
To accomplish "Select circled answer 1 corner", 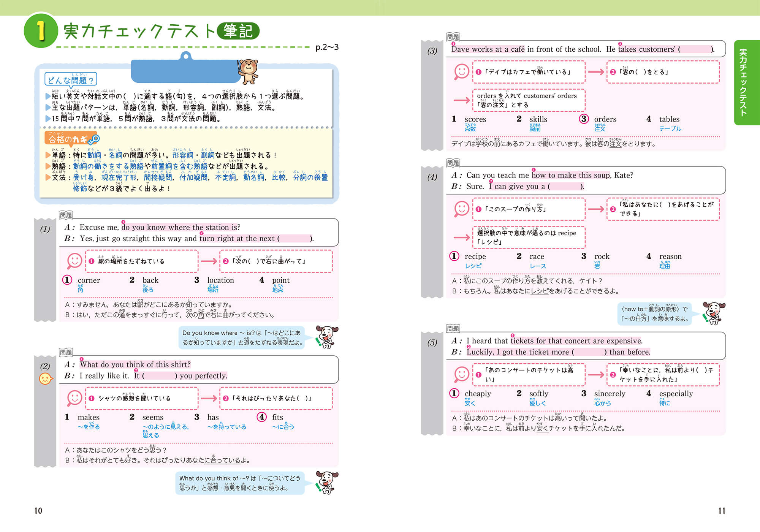I will click(81, 280).
